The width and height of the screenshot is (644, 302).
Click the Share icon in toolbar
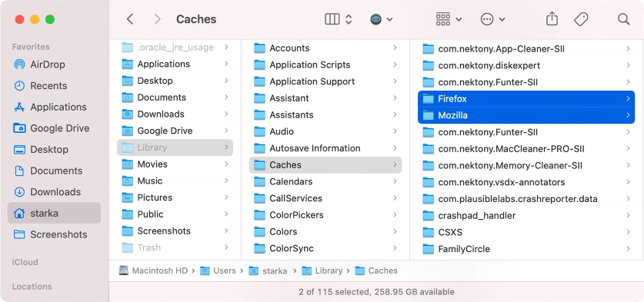coord(552,19)
